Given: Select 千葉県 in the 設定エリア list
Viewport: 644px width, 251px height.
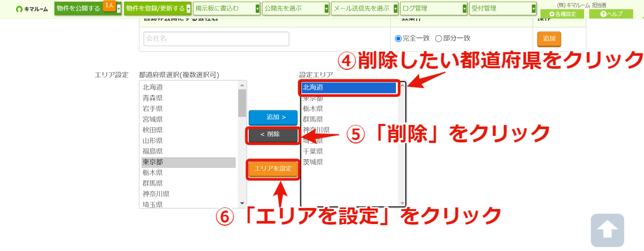Looking at the screenshot, I should (349, 152).
